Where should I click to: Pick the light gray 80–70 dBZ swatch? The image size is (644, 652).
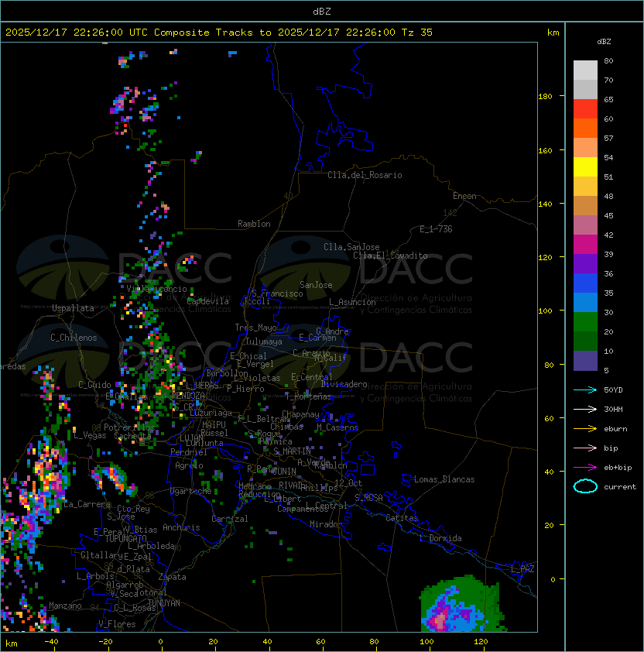585,70
